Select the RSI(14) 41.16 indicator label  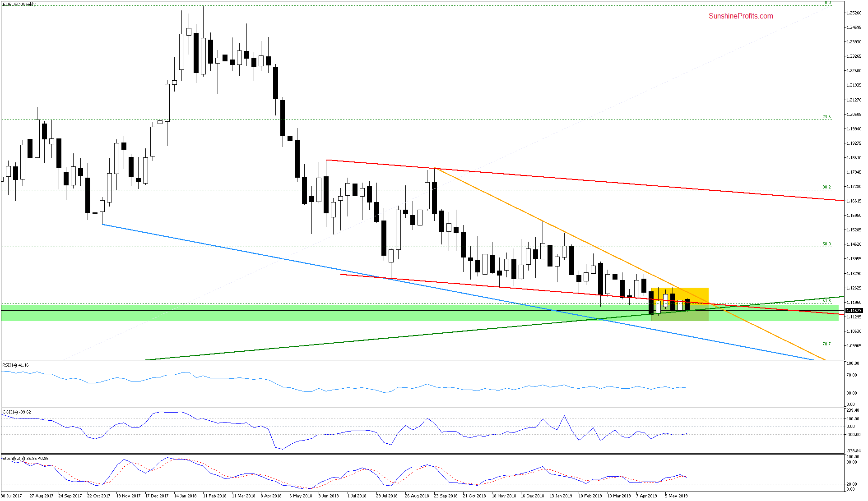pos(15,365)
